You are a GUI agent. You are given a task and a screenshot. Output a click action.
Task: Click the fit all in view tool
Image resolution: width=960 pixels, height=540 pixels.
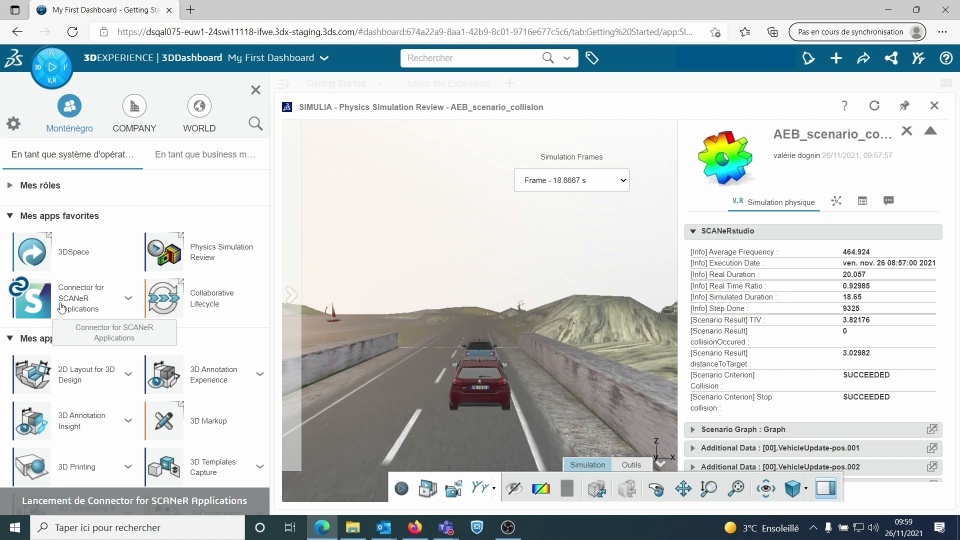[737, 489]
